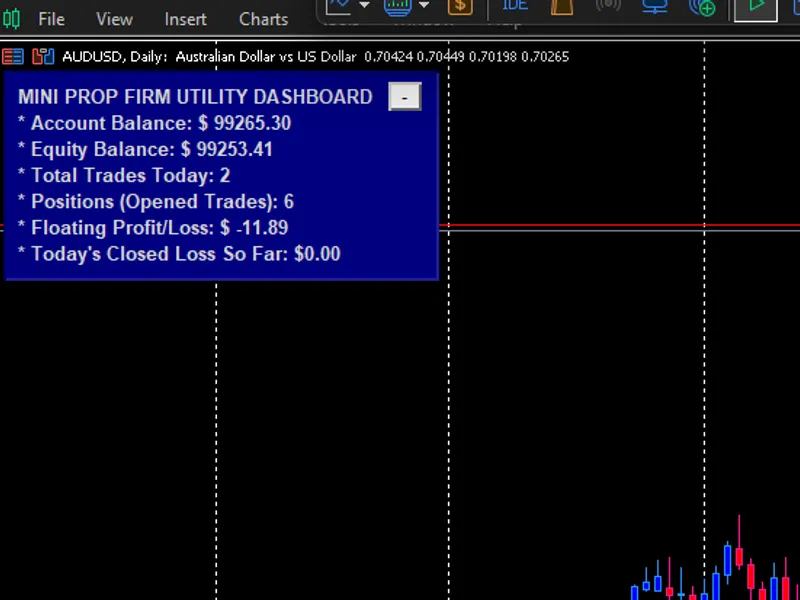Click the Total Trades Today: 2 line
The image size is (800, 600).
click(x=124, y=176)
